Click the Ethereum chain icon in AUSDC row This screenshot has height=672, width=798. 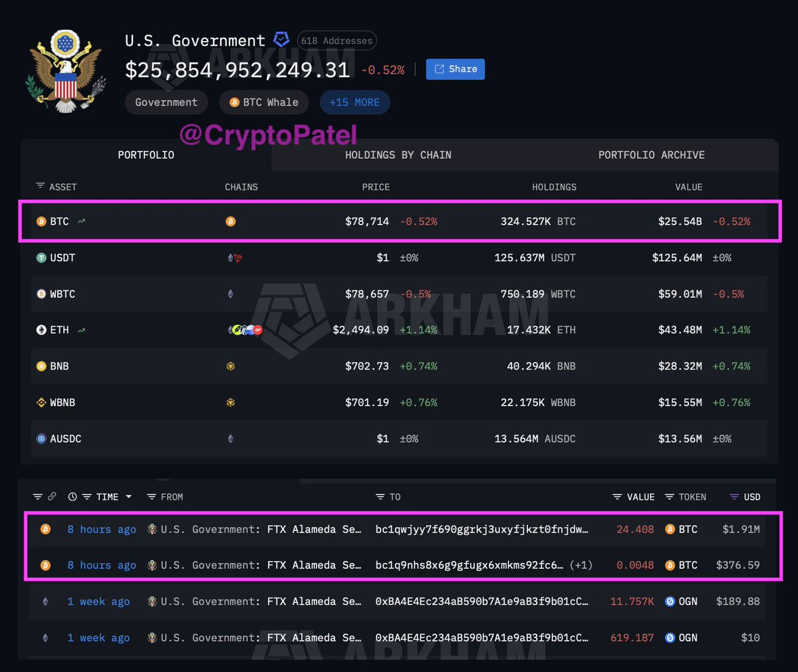click(x=231, y=439)
